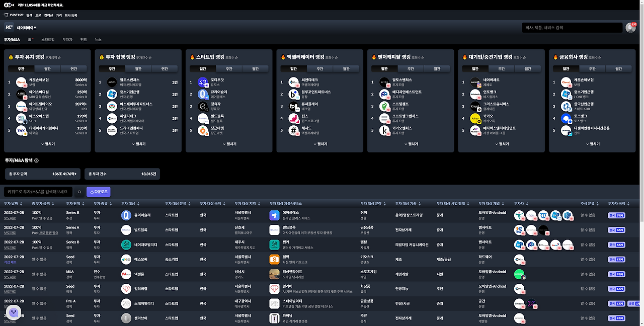Click the 넥셀론 red logo in table
Screen dimensions: 644x326
(126, 274)
